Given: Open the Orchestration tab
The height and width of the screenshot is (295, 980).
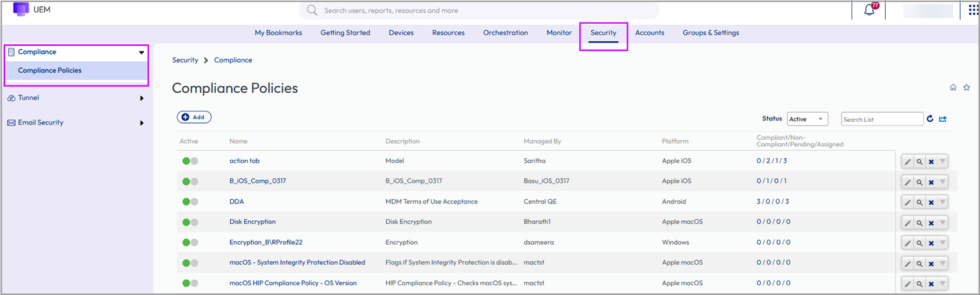Looking at the screenshot, I should (505, 33).
